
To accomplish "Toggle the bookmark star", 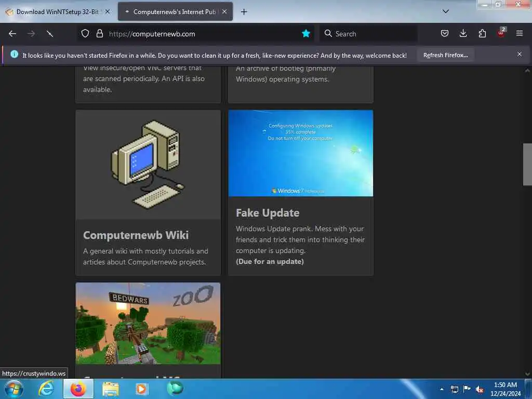I will (x=305, y=34).
